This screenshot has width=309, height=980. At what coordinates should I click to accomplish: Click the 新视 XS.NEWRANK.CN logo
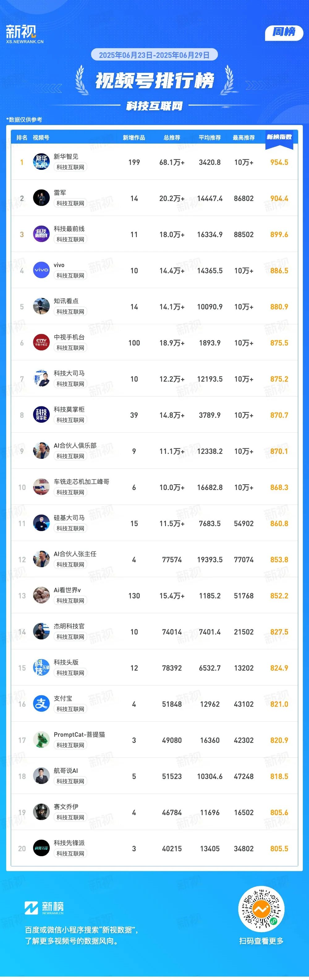point(25,34)
